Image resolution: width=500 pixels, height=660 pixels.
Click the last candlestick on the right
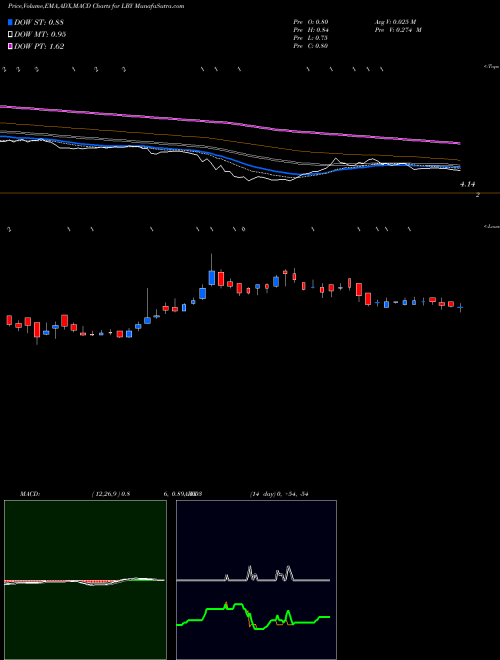460,308
